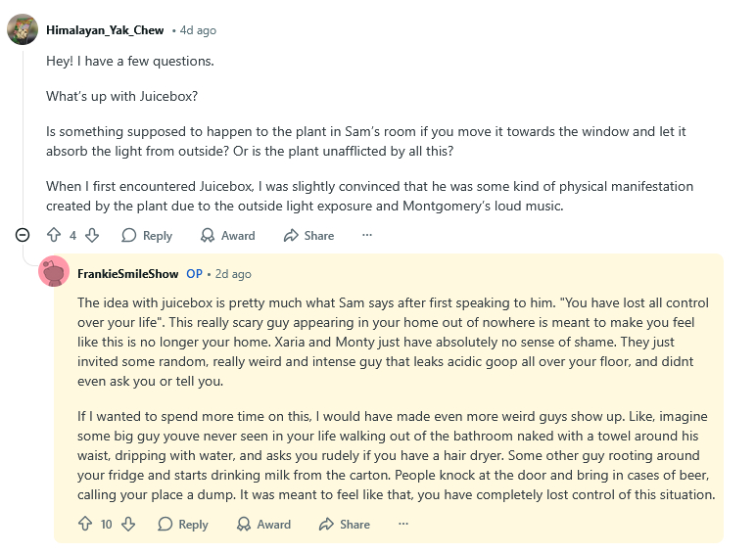Share FrankieSmileShow's reply
The height and width of the screenshot is (554, 756).
pyautogui.click(x=345, y=525)
